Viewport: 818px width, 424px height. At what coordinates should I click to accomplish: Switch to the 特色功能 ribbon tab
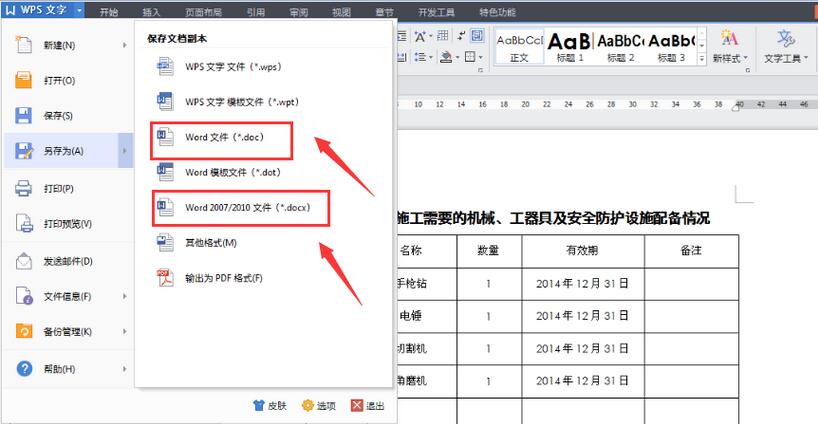pyautogui.click(x=498, y=12)
